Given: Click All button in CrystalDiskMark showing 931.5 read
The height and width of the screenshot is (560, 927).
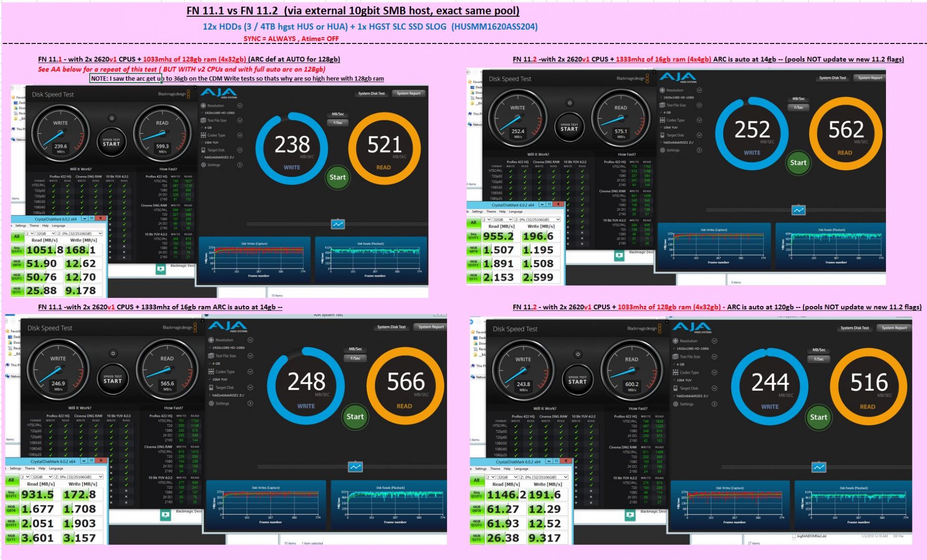Looking at the screenshot, I should [11, 480].
